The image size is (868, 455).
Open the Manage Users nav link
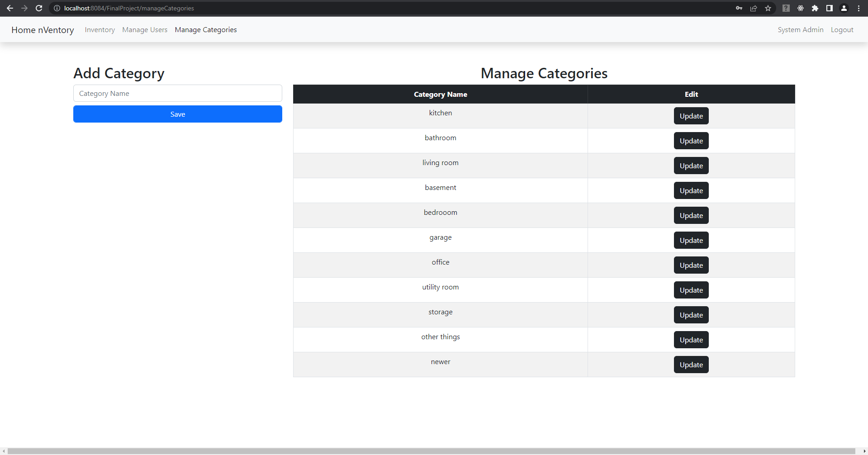coord(145,30)
